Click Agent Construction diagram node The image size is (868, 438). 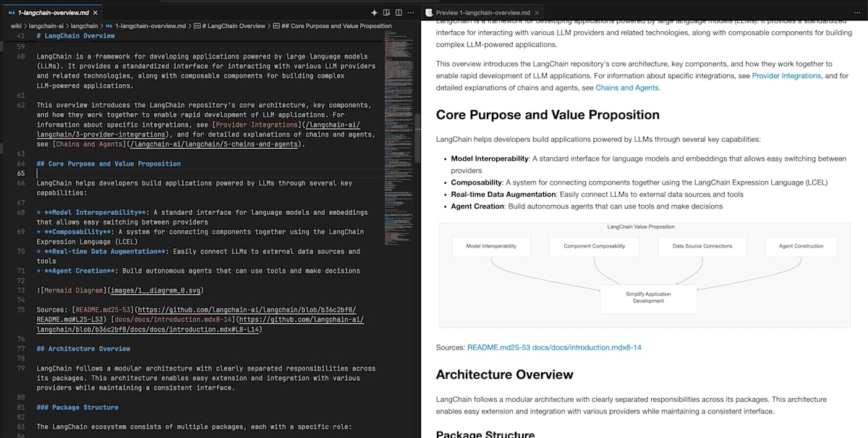[x=801, y=246]
